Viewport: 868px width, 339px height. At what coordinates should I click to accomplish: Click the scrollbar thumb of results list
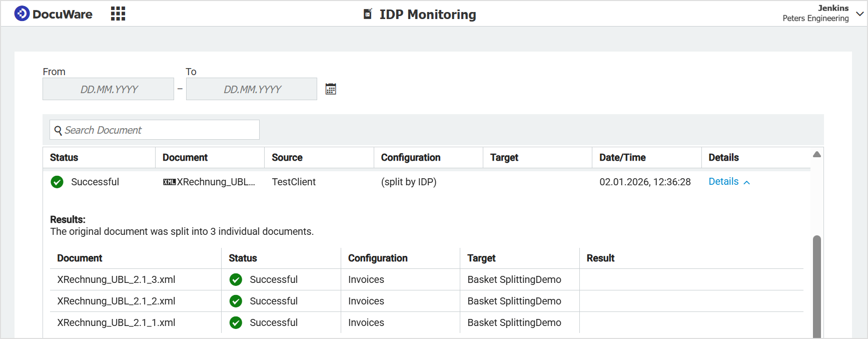[x=817, y=285]
